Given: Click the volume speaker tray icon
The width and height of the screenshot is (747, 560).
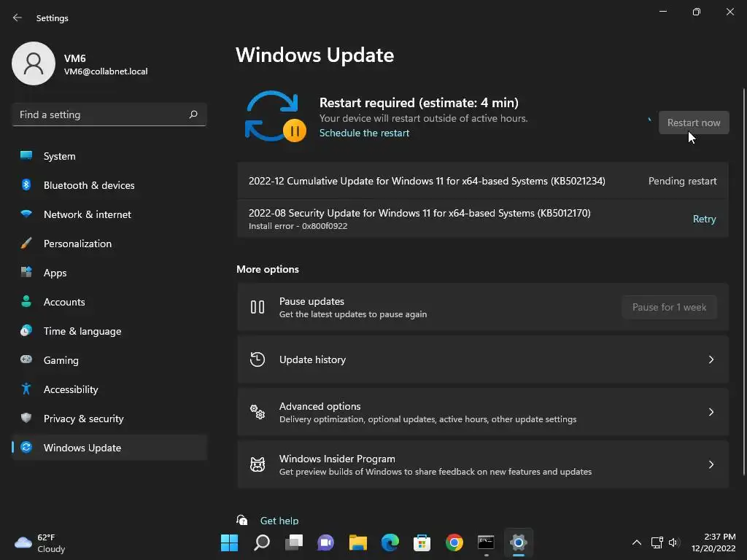Looking at the screenshot, I should tap(673, 542).
